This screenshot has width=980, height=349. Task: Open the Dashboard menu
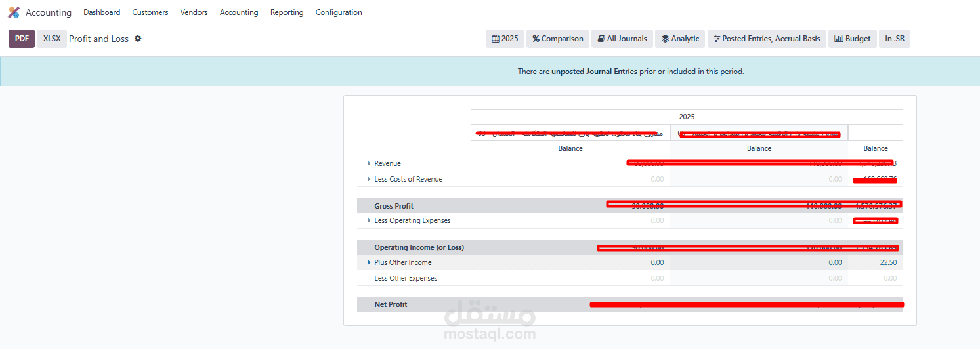[x=102, y=12]
